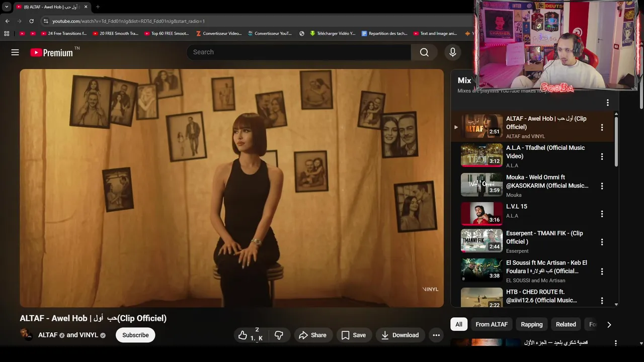The height and width of the screenshot is (362, 644).
Task: Open options for the Arabic-titled suggested video
Action: pyautogui.click(x=615, y=343)
